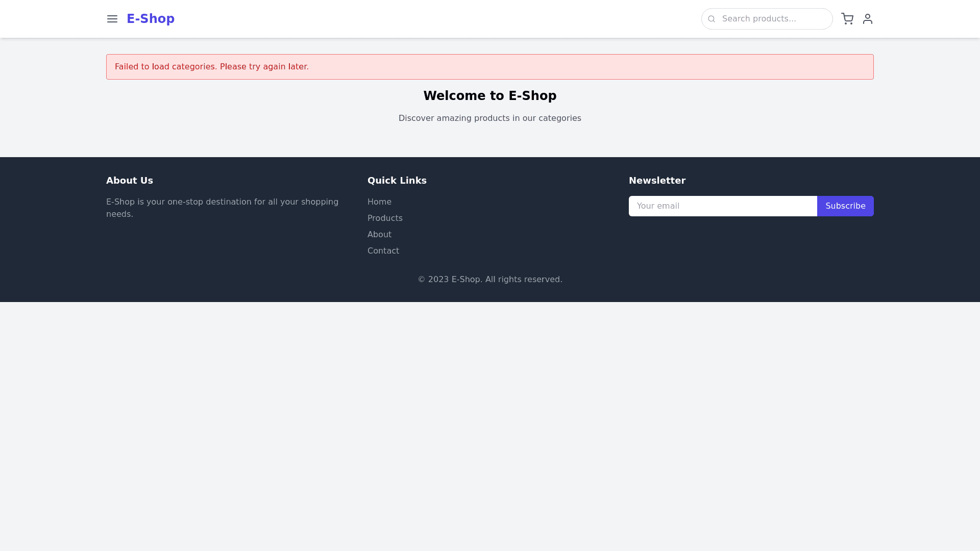Go to Home in Quick Links
The height and width of the screenshot is (551, 980).
pyautogui.click(x=379, y=202)
